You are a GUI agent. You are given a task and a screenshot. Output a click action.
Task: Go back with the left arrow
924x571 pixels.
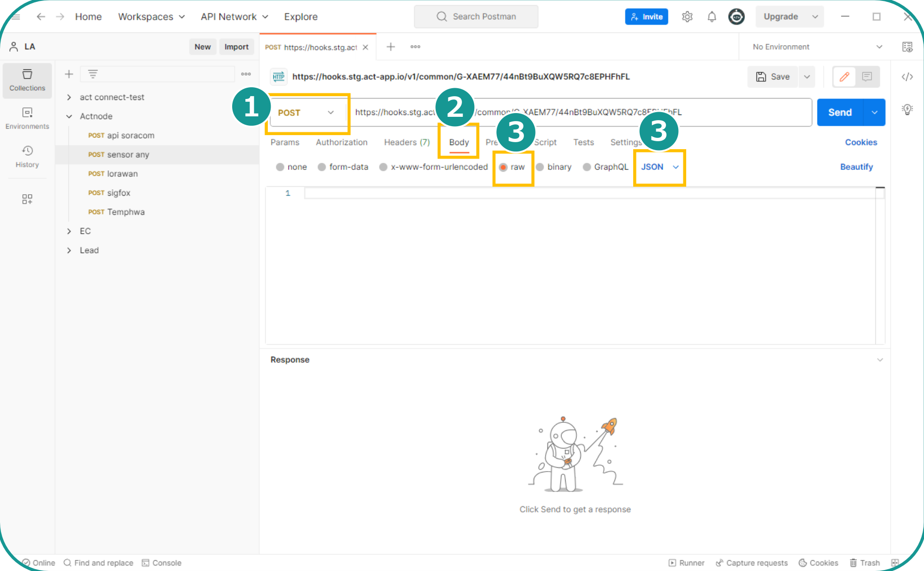(41, 16)
